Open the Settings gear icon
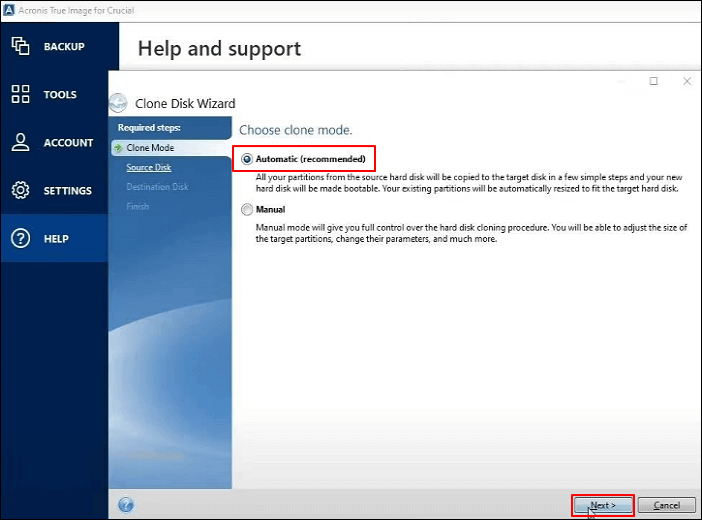Viewport: 702px width, 520px height. 20,190
